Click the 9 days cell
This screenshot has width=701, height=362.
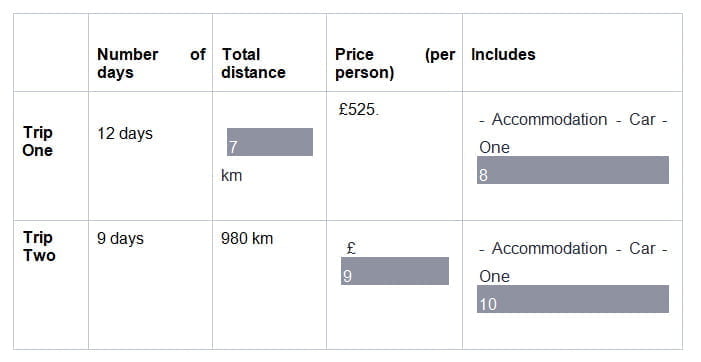[x=120, y=239]
